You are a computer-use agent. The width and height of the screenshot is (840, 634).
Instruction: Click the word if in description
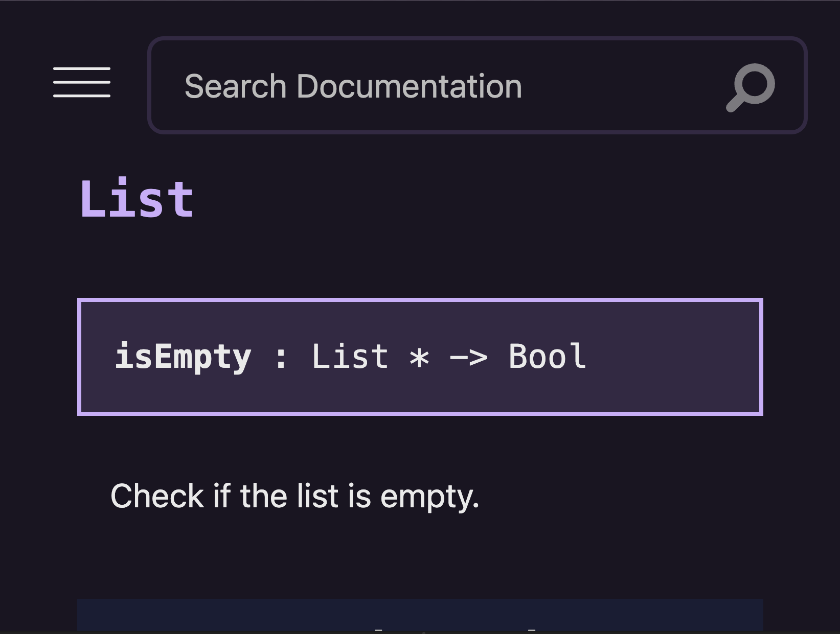[222, 496]
